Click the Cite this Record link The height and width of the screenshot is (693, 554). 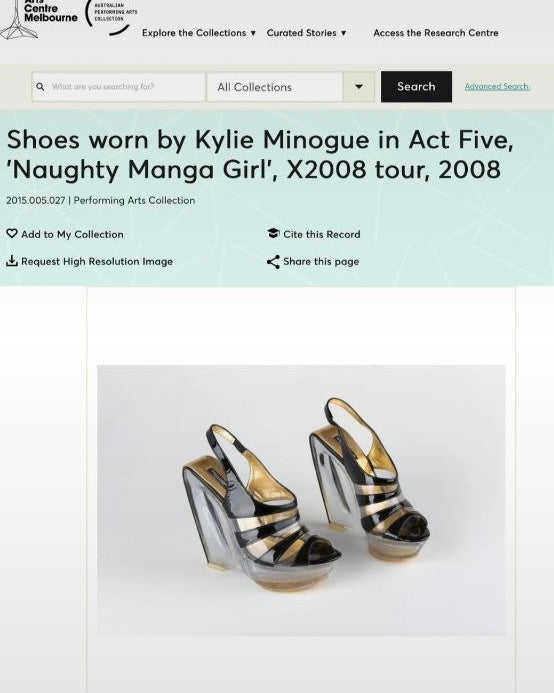[x=321, y=234]
